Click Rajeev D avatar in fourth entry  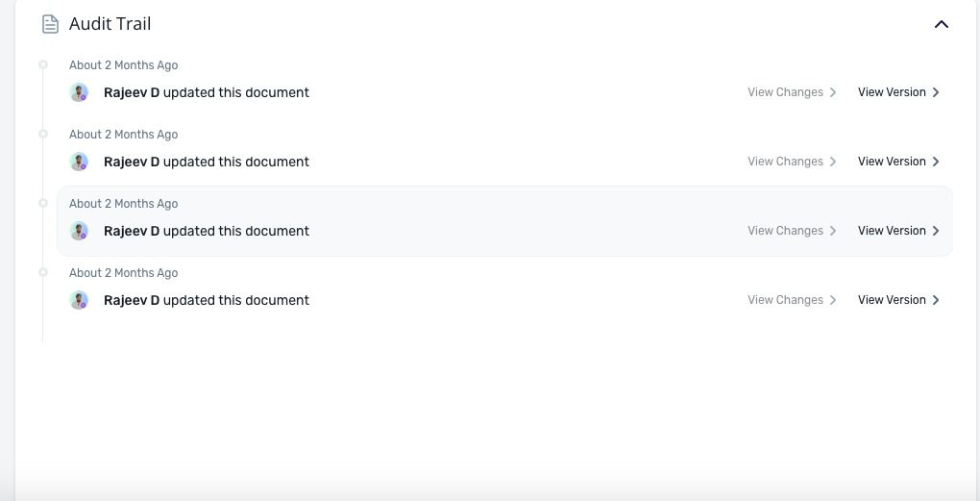79,300
